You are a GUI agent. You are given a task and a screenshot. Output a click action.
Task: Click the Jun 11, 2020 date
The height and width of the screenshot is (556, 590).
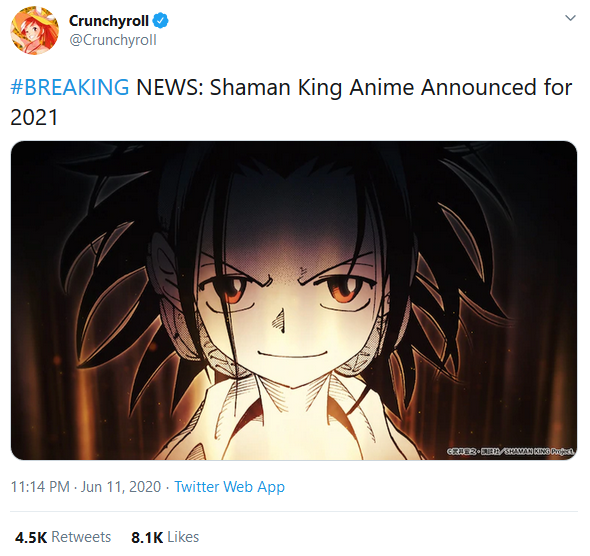pyautogui.click(x=121, y=487)
